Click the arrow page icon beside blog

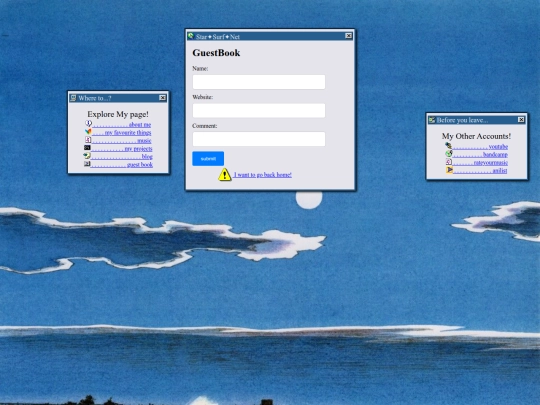click(x=87, y=156)
